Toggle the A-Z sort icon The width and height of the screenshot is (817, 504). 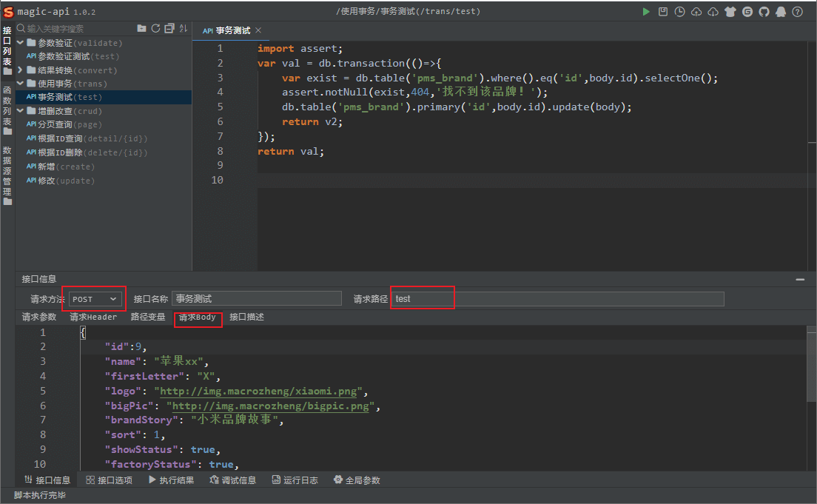coord(184,28)
